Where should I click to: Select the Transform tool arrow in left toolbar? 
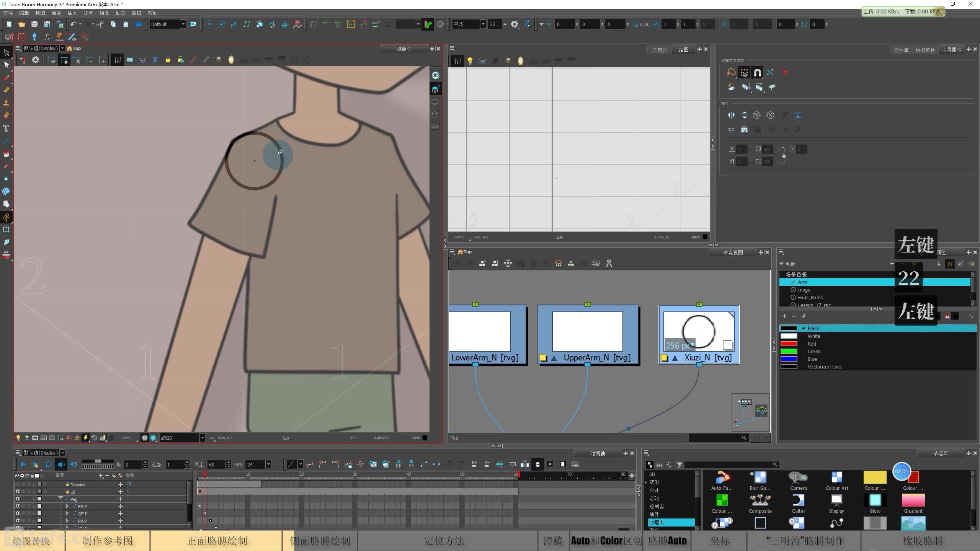[x=7, y=52]
